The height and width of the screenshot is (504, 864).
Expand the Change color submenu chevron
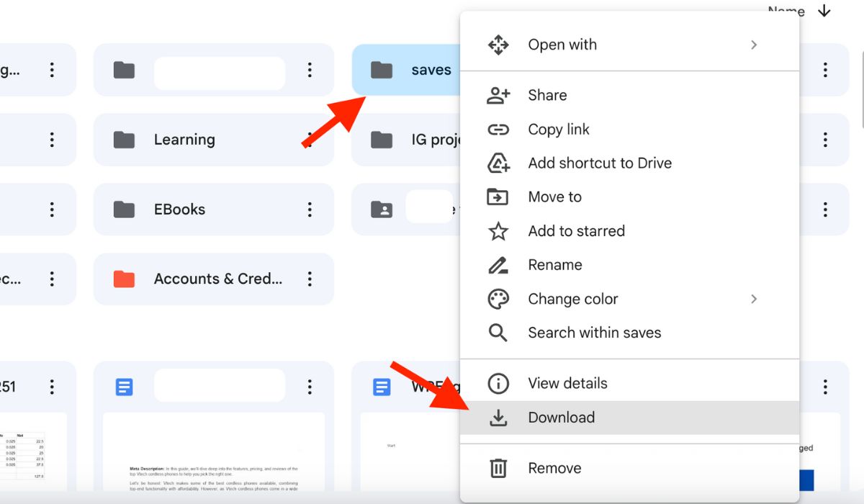pos(754,299)
